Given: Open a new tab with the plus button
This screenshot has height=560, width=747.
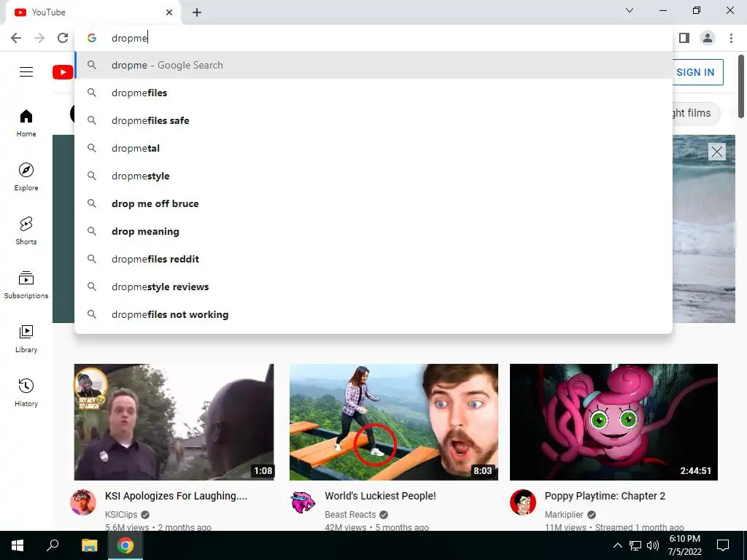Looking at the screenshot, I should pos(197,12).
